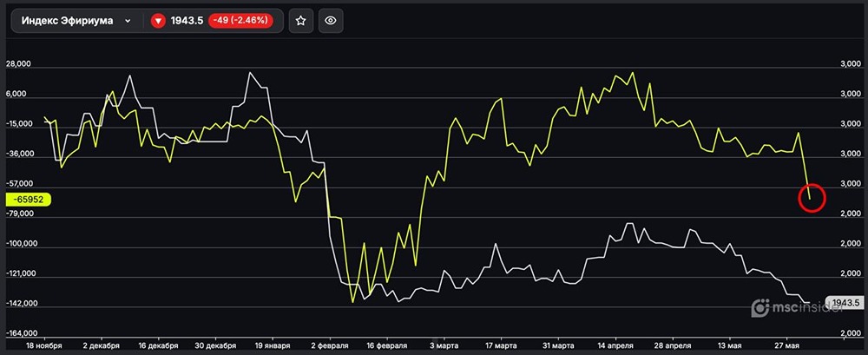Click the 31 марта date label
The image size is (868, 355).
[558, 345]
